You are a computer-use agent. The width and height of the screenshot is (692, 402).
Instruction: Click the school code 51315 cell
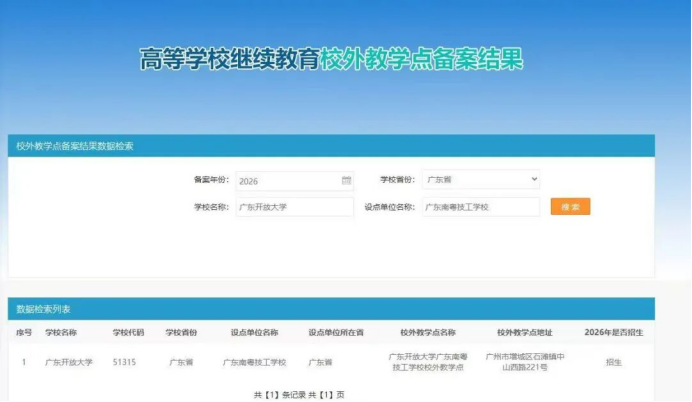(x=124, y=362)
